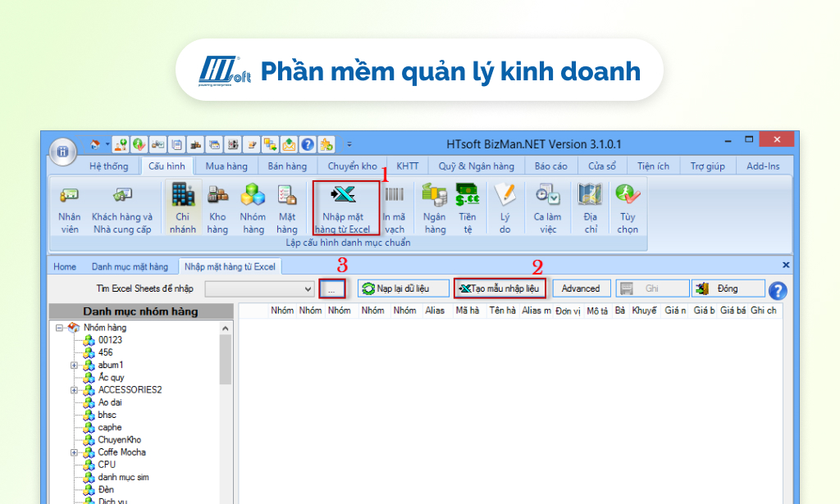The width and height of the screenshot is (840, 504).
Task: Click the Mô tả column header
Action: coord(597,311)
